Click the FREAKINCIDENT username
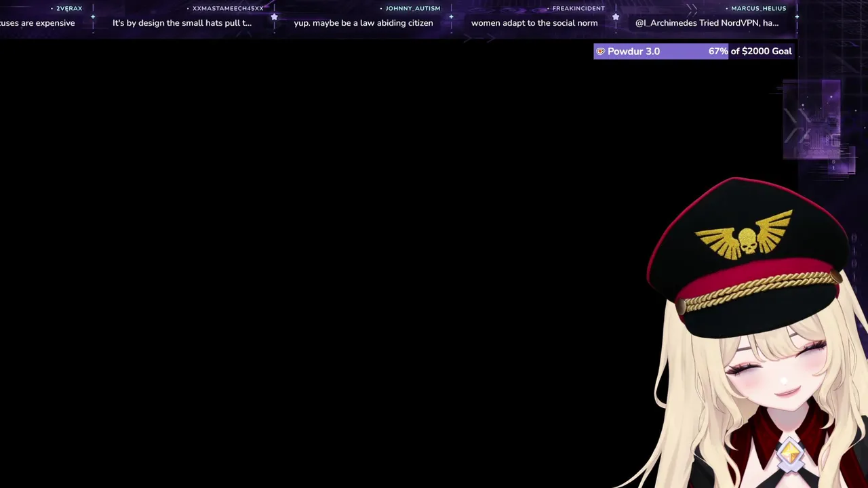Image resolution: width=868 pixels, height=488 pixels. pos(578,8)
